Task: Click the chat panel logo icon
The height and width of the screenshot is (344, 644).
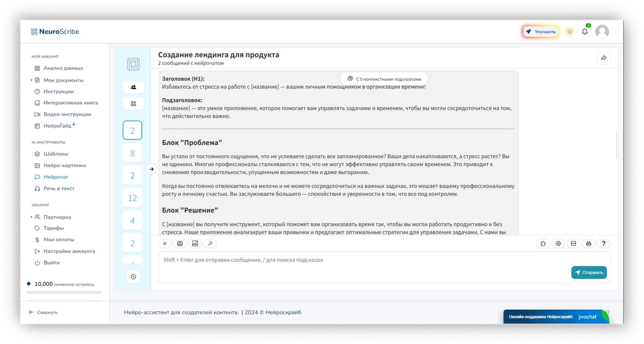Action: 133,64
